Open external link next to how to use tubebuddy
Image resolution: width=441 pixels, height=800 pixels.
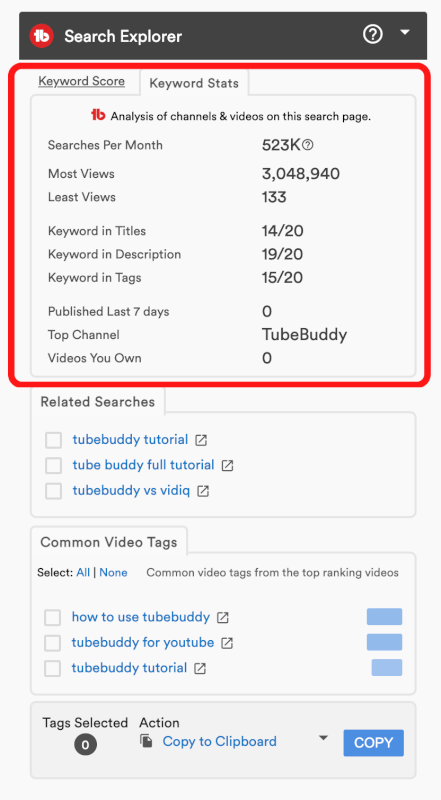[x=223, y=617]
